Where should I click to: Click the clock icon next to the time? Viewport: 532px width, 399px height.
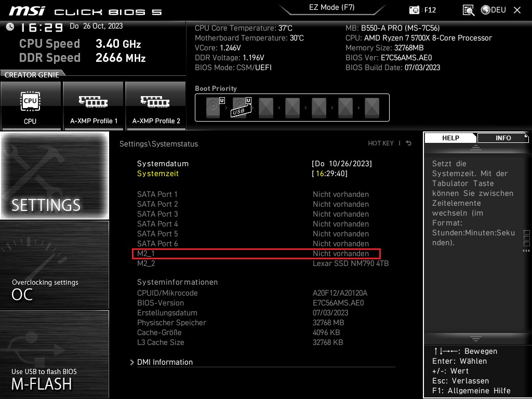pos(10,27)
